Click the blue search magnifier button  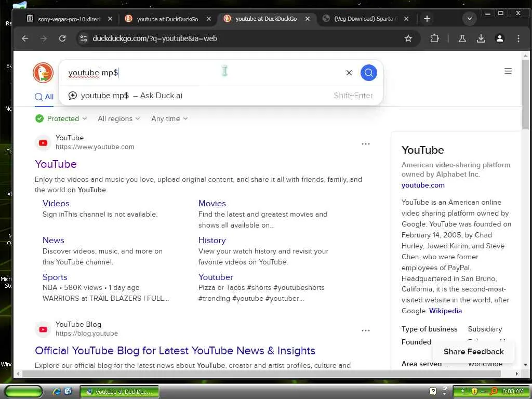click(368, 73)
